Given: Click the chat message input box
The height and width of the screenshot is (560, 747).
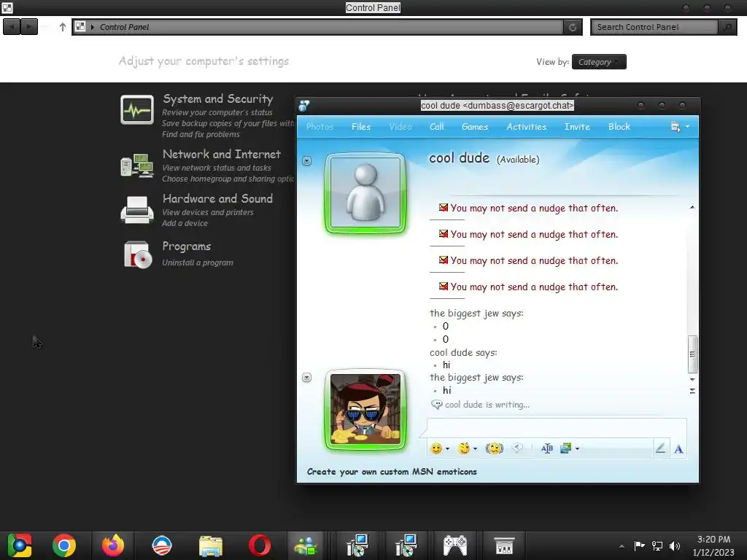Looking at the screenshot, I should tap(557, 427).
